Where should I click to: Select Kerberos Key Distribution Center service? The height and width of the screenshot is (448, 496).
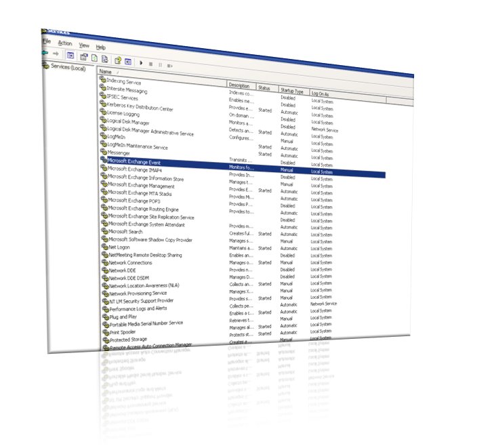click(140, 106)
